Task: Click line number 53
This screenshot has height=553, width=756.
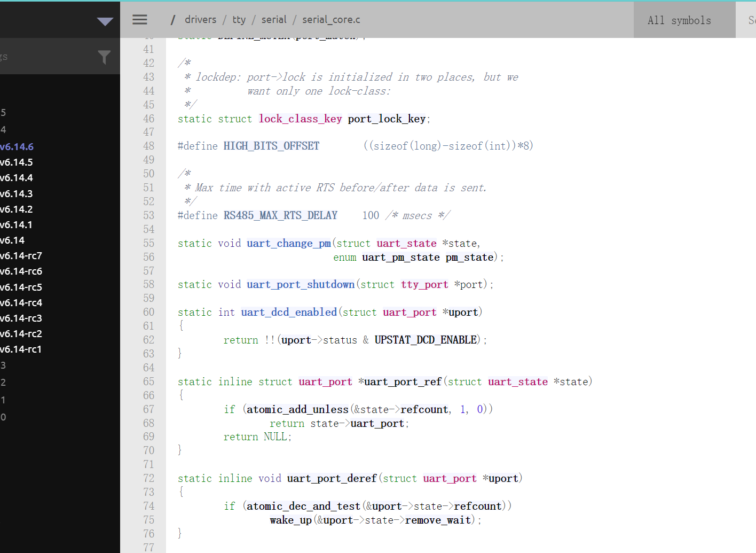Action: point(148,215)
